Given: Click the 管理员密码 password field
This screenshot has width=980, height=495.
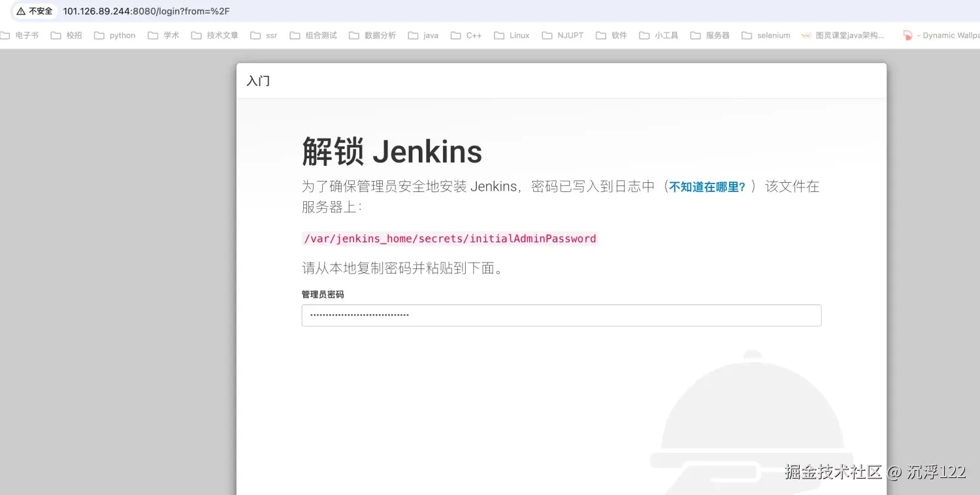Looking at the screenshot, I should [561, 315].
